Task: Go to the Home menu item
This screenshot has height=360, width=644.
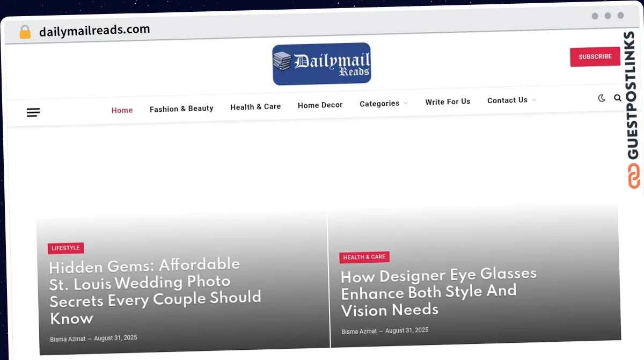Action: click(122, 110)
